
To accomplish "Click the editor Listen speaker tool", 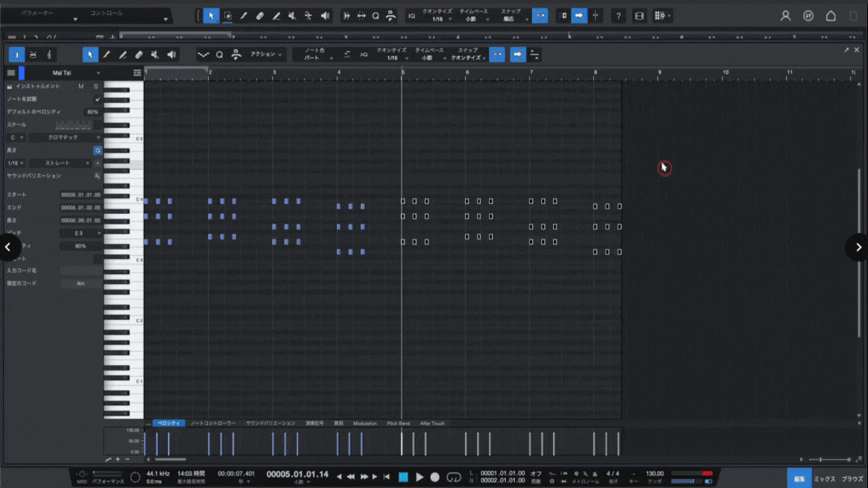I will coord(172,55).
